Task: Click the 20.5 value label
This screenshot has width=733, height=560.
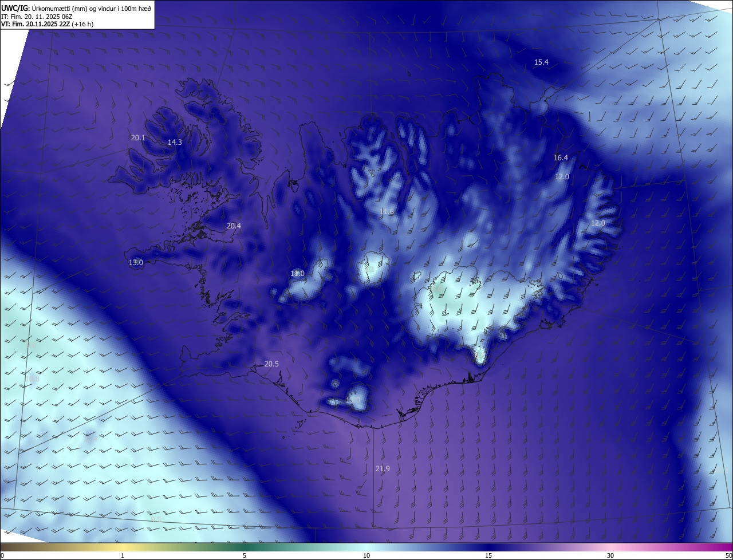Action: (x=271, y=364)
